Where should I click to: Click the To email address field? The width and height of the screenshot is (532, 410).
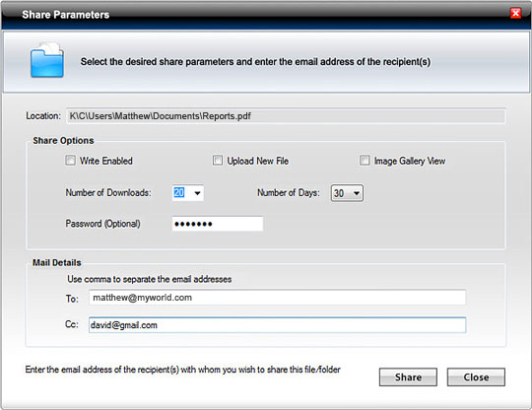[x=277, y=298]
